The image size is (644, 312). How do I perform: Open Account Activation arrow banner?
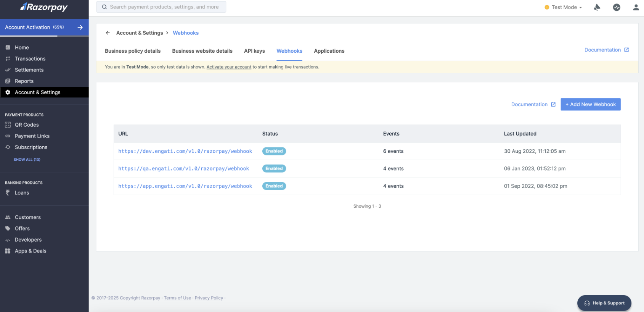(x=80, y=27)
